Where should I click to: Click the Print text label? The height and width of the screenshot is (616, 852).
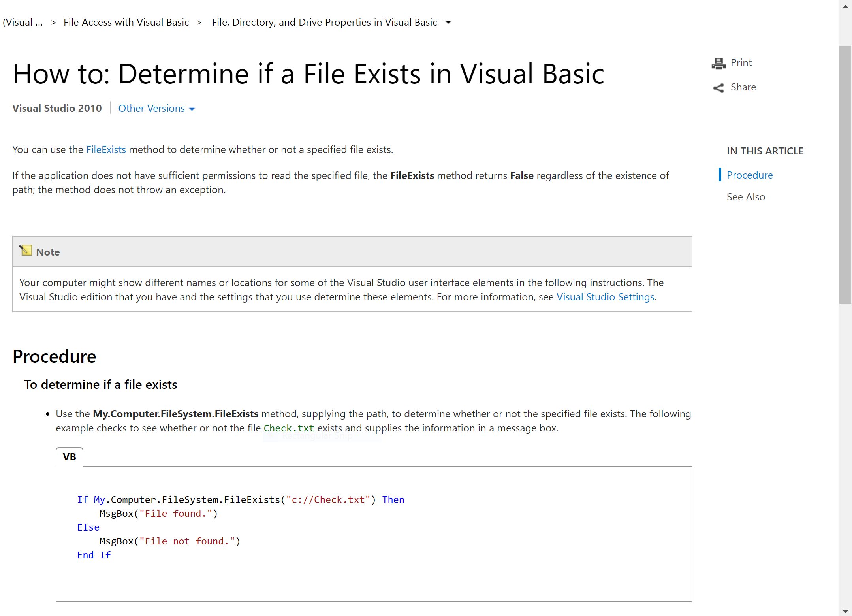741,62
